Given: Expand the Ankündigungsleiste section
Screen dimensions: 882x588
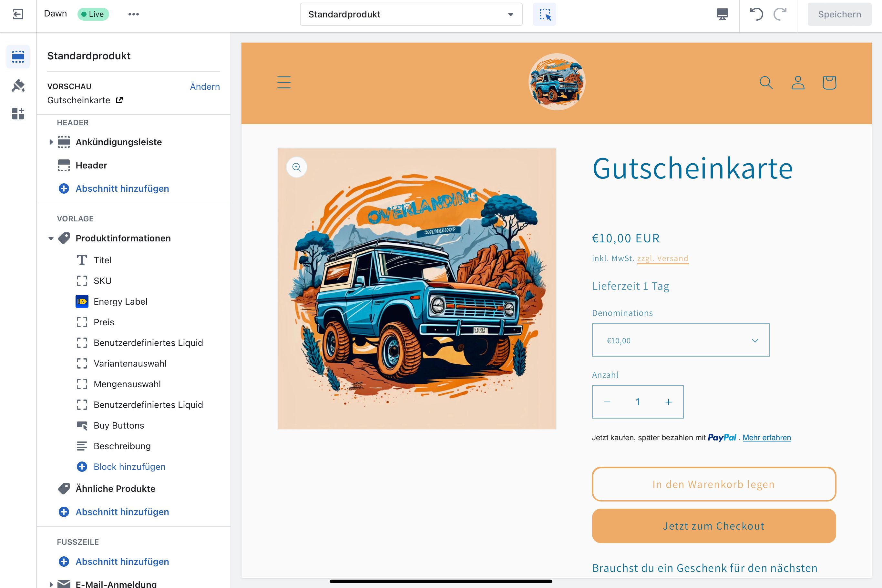Looking at the screenshot, I should coord(51,142).
